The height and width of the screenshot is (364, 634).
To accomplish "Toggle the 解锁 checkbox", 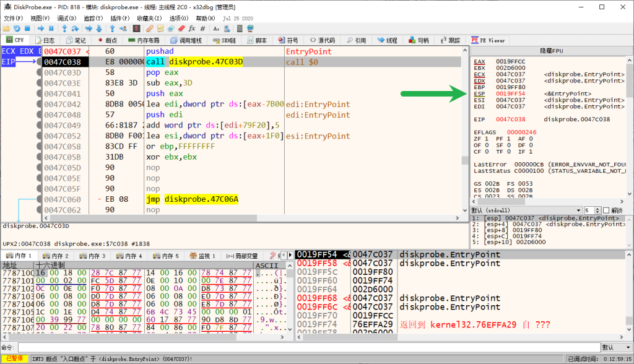I will pos(606,210).
